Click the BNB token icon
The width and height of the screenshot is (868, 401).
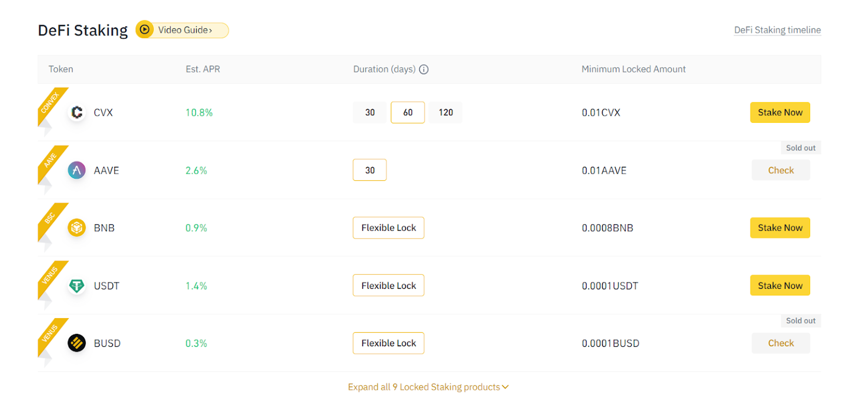[76, 227]
